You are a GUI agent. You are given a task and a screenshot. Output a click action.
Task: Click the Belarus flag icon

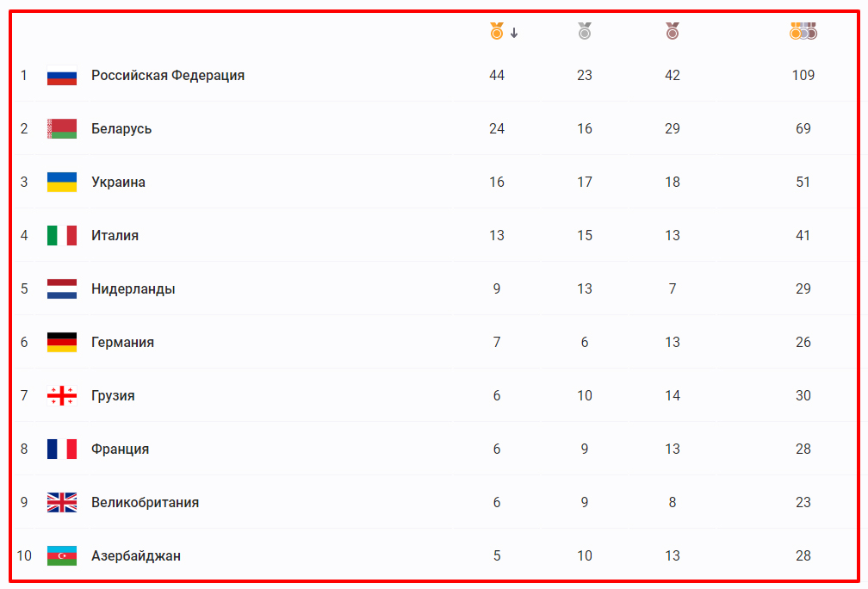62,128
